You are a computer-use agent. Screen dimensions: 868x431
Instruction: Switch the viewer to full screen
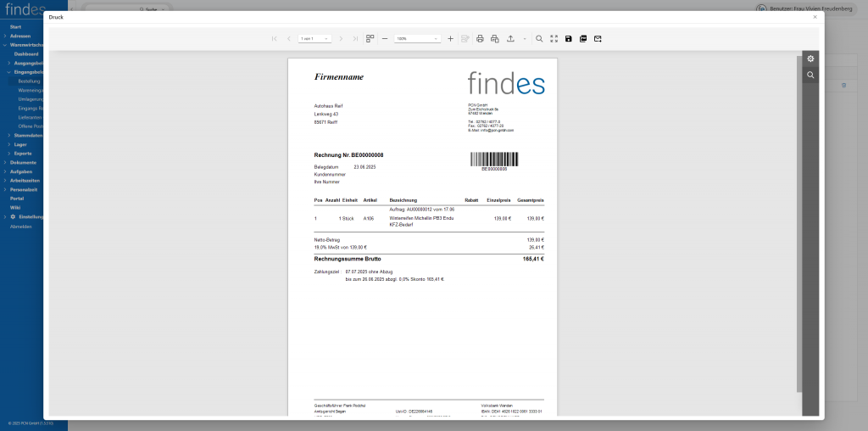pos(554,39)
